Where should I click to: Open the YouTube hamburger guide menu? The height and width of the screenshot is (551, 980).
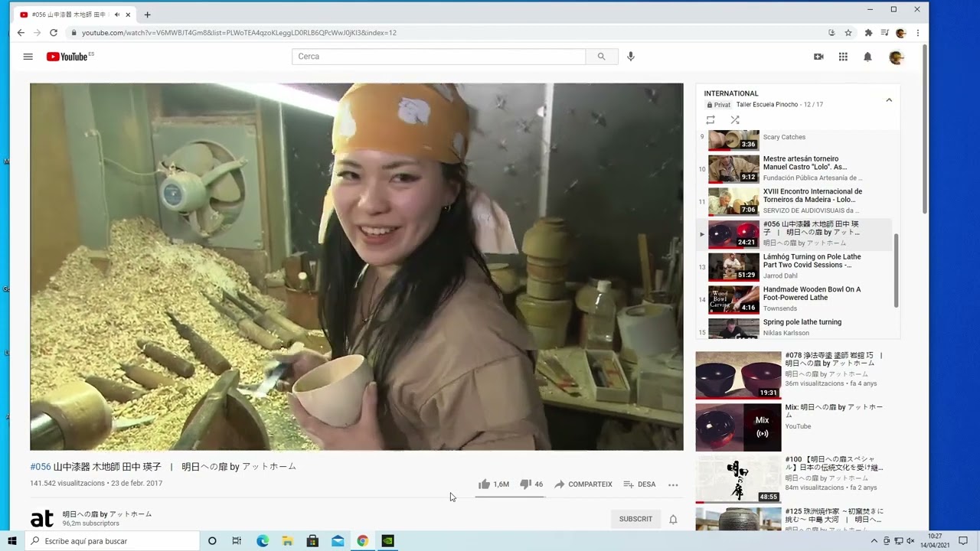tap(28, 57)
